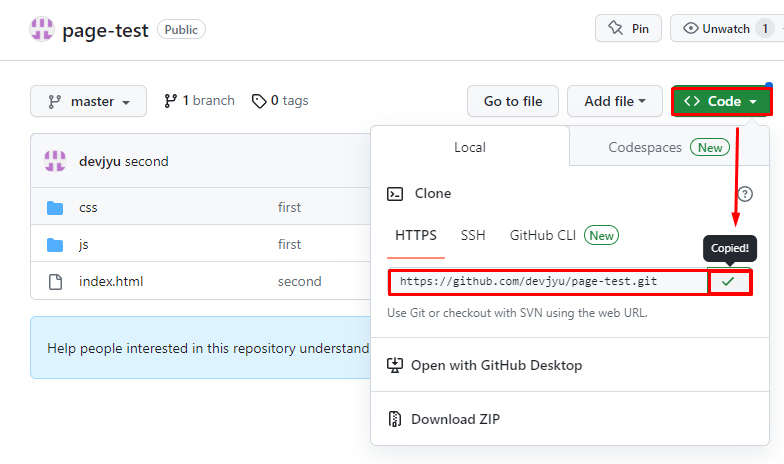The height and width of the screenshot is (464, 784).
Task: Expand the Add file dropdown
Action: [x=614, y=101]
